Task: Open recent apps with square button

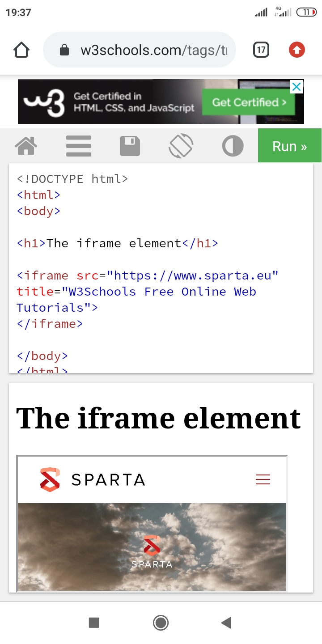Action: (94, 623)
